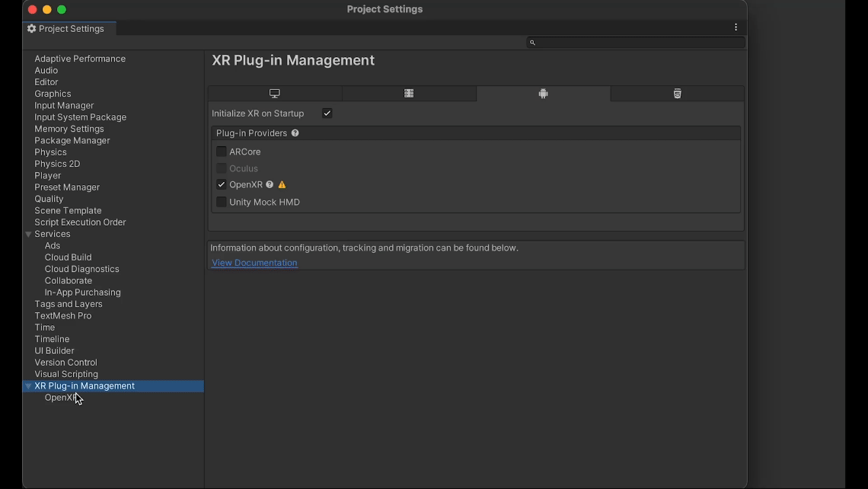The height and width of the screenshot is (489, 868).
Task: Open Memory Settings
Action: 69,129
